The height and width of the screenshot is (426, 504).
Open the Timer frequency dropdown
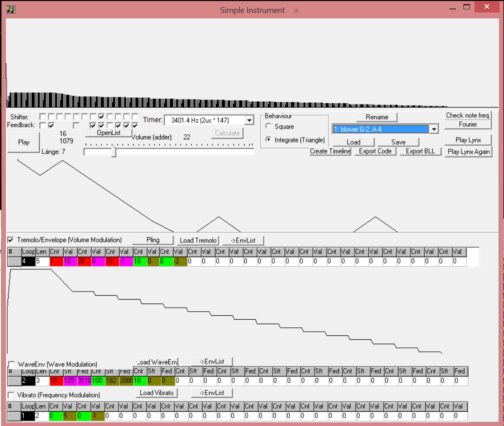point(250,120)
